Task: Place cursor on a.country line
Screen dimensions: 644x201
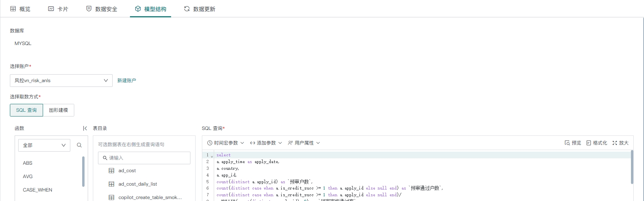Action: coord(228,169)
